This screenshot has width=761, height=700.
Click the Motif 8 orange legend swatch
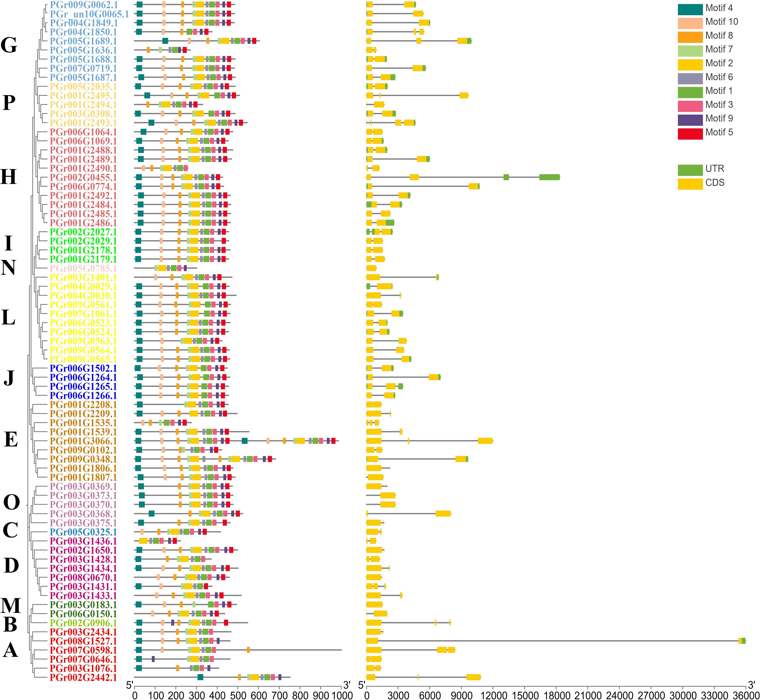[690, 37]
